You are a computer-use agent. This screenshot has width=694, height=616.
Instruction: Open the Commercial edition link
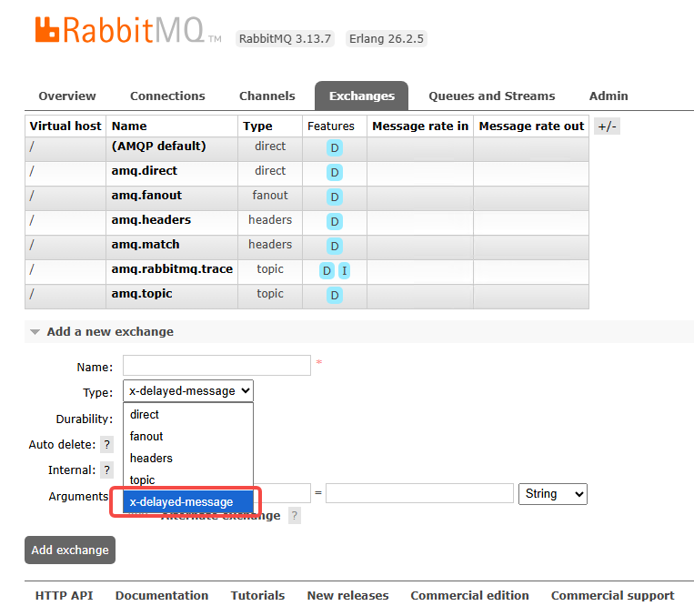tap(469, 596)
